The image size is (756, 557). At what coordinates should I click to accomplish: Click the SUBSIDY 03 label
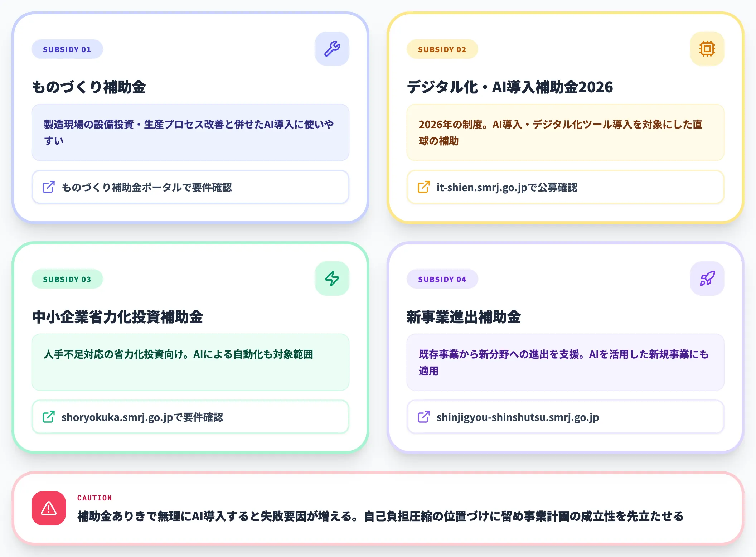(67, 279)
